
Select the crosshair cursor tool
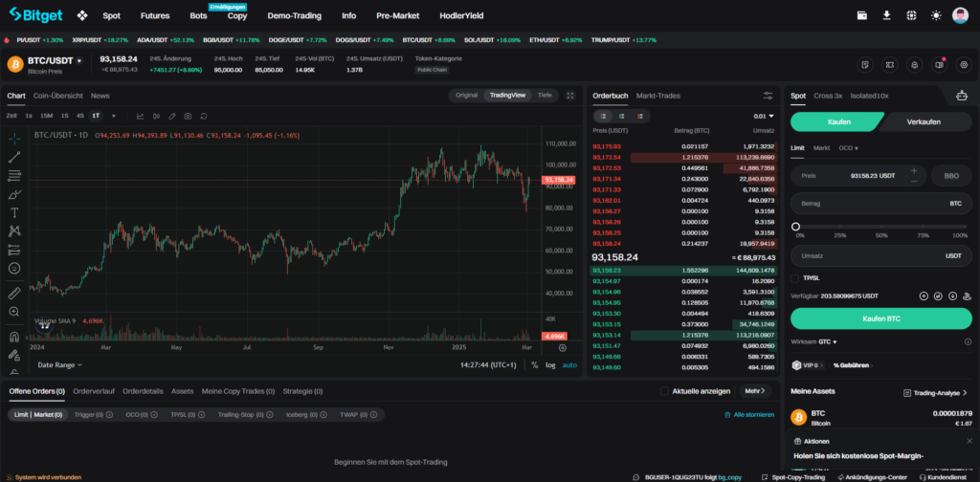14,138
